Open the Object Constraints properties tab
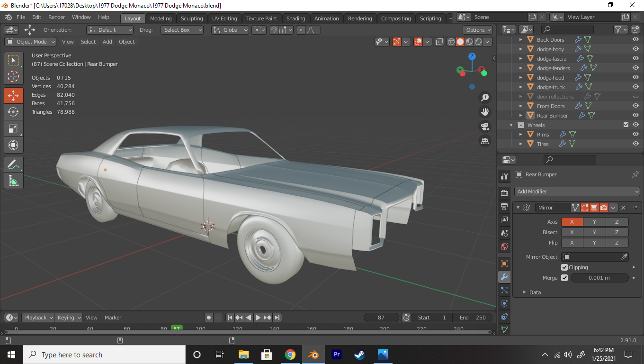Screen dimensions: 644x364 504,317
